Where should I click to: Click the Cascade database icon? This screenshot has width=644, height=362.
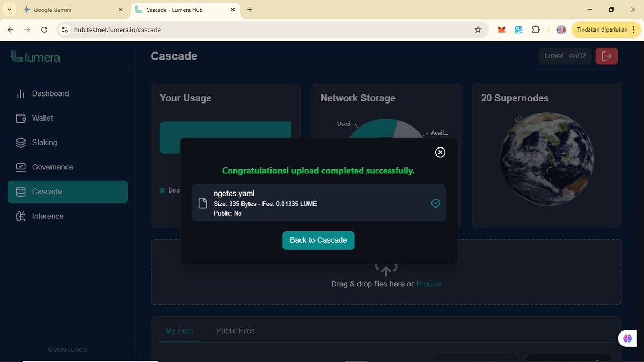pos(21,191)
